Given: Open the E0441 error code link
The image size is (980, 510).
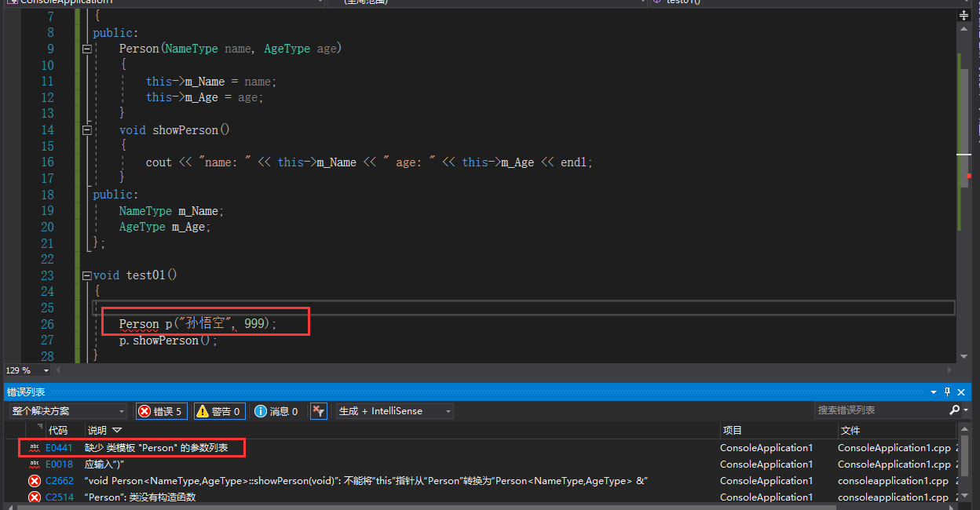Looking at the screenshot, I should 59,448.
